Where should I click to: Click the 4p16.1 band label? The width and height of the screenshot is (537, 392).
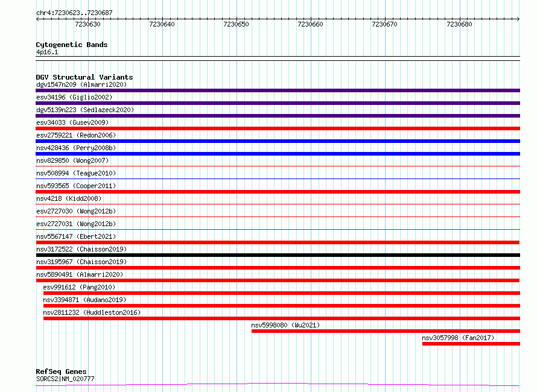point(47,52)
